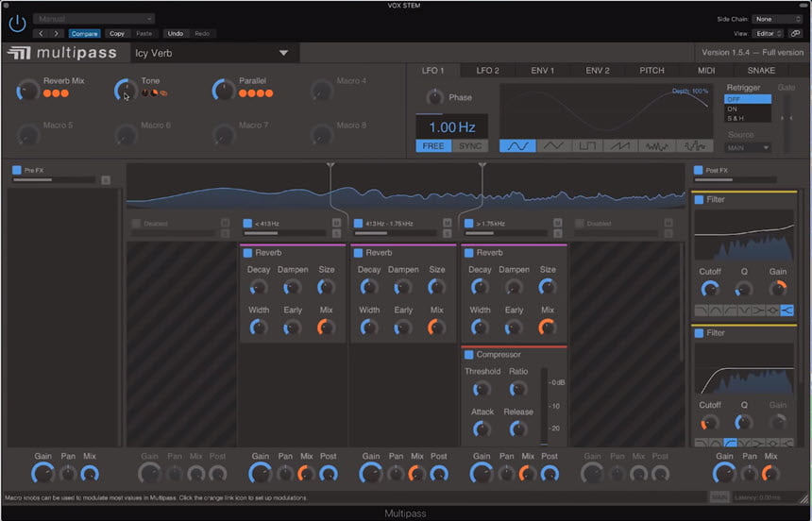812x521 pixels.
Task: Disable the Compressor module
Action: click(x=468, y=355)
